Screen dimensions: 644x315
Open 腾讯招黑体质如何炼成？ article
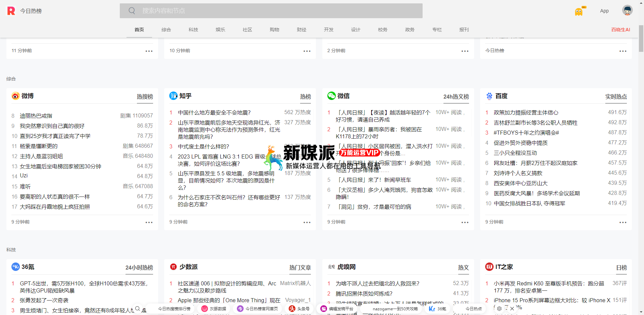pyautogui.click(x=364, y=294)
